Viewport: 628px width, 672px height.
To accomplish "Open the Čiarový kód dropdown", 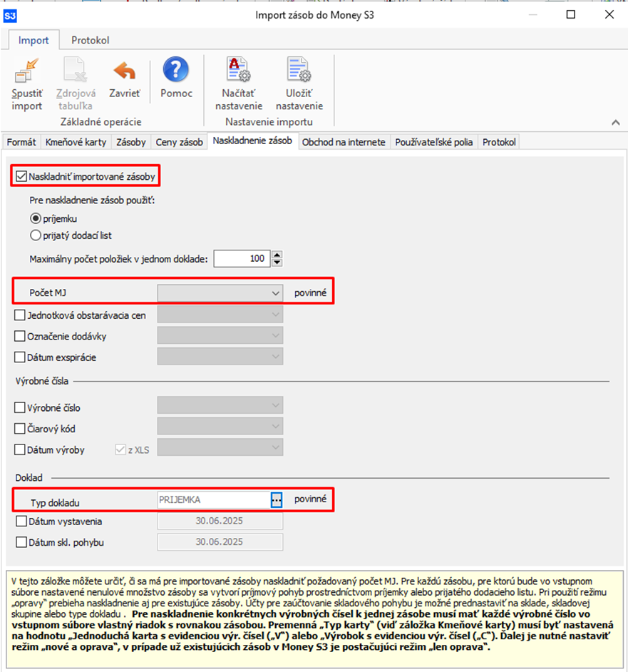I will (220, 427).
